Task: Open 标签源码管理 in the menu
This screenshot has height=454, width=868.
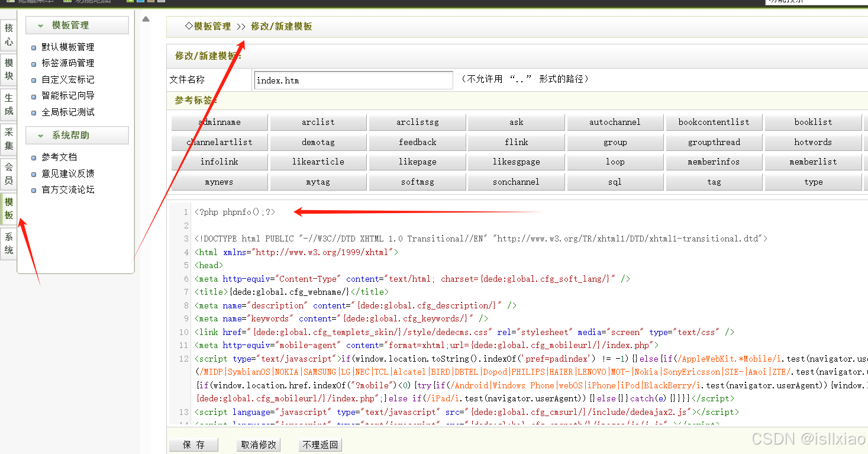Action: coord(67,63)
